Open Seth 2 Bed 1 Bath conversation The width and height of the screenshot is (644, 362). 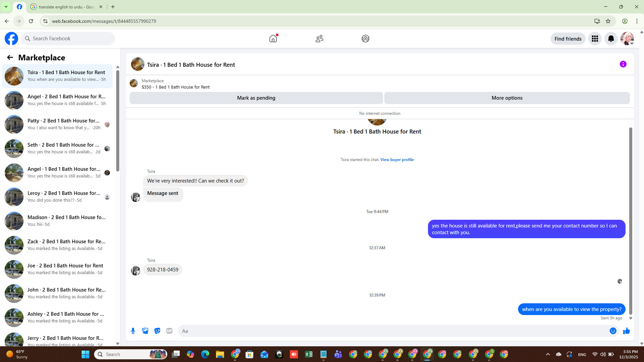[x=57, y=148]
